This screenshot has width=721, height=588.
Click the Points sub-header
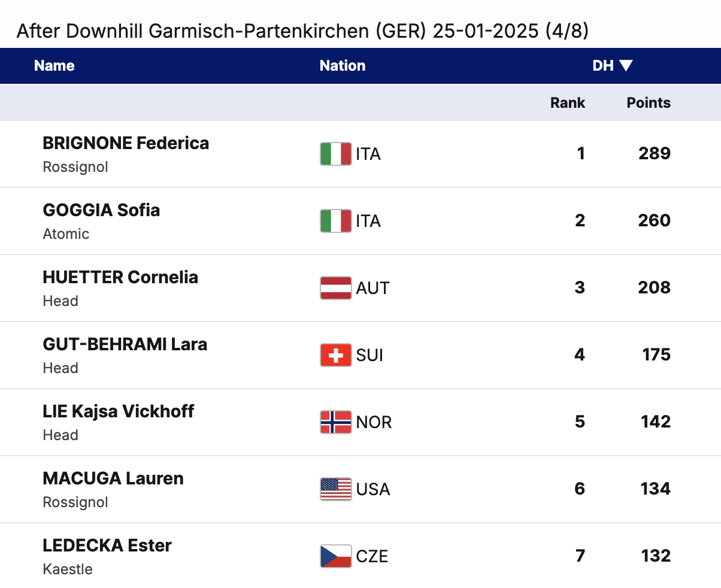pos(649,103)
